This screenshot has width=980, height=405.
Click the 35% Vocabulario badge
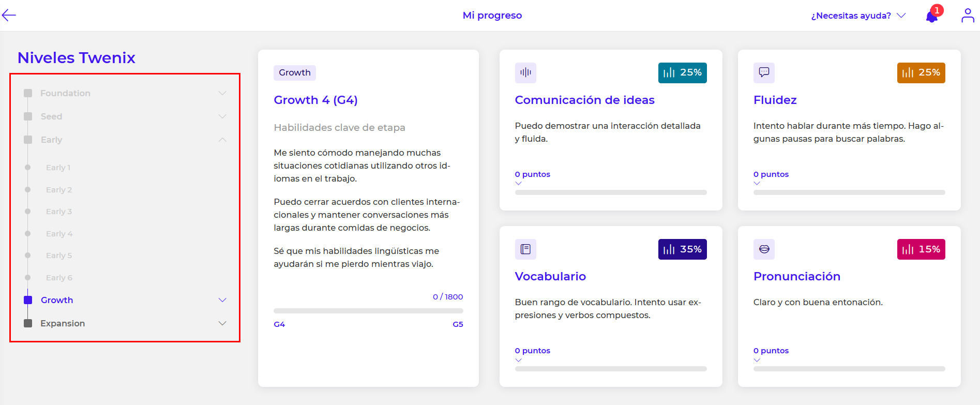point(682,249)
